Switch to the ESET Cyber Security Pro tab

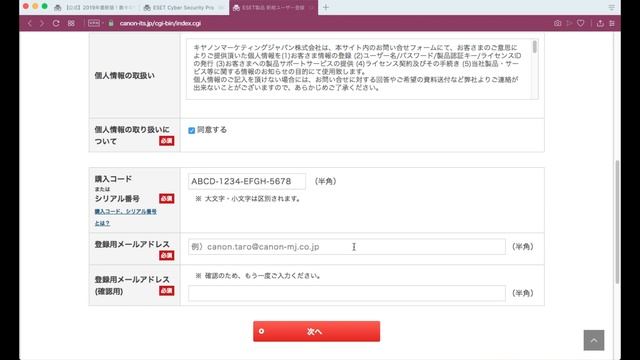click(184, 7)
